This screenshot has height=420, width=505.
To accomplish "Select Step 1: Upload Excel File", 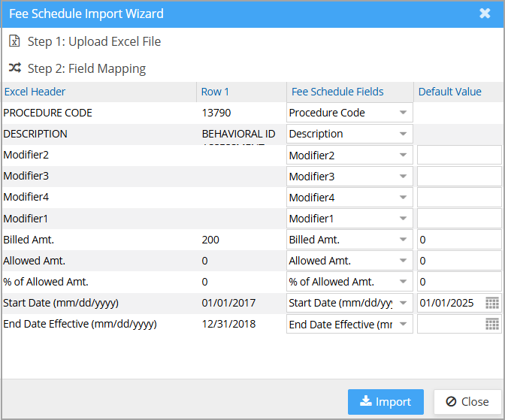I will coord(94,41).
